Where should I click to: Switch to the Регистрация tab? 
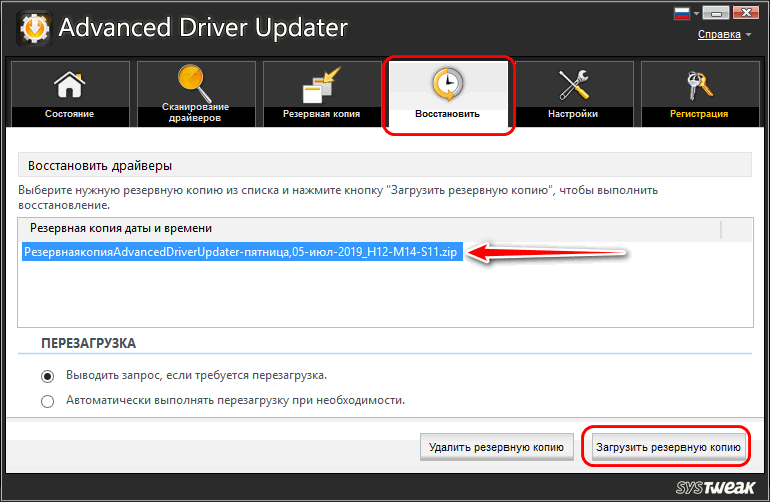click(700, 94)
